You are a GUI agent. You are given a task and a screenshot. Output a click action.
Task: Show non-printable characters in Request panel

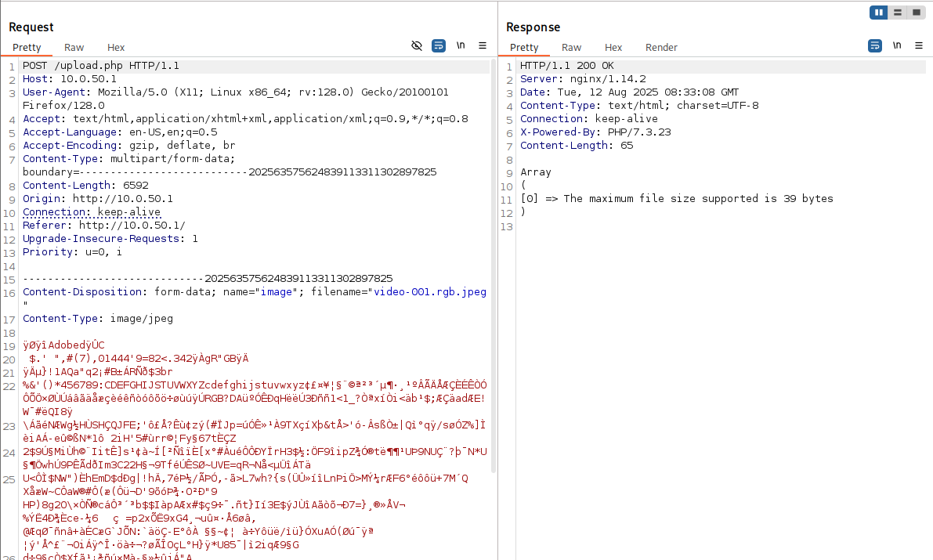pos(461,46)
